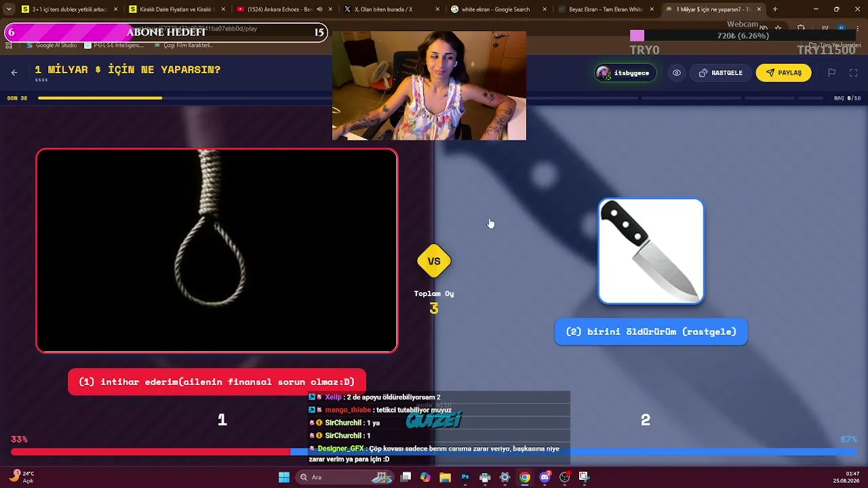The image size is (868, 488).
Task: Open the OBS Studio taskbar icon
Action: click(564, 477)
